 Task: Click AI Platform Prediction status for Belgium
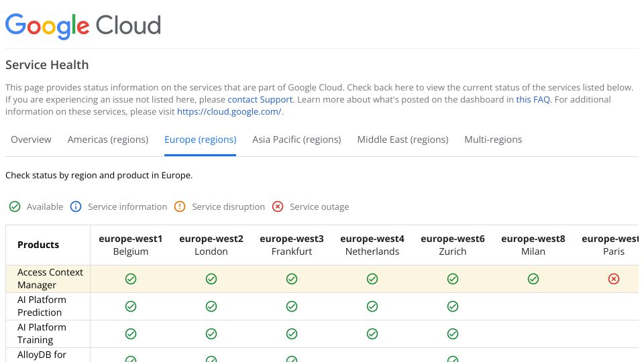click(131, 306)
